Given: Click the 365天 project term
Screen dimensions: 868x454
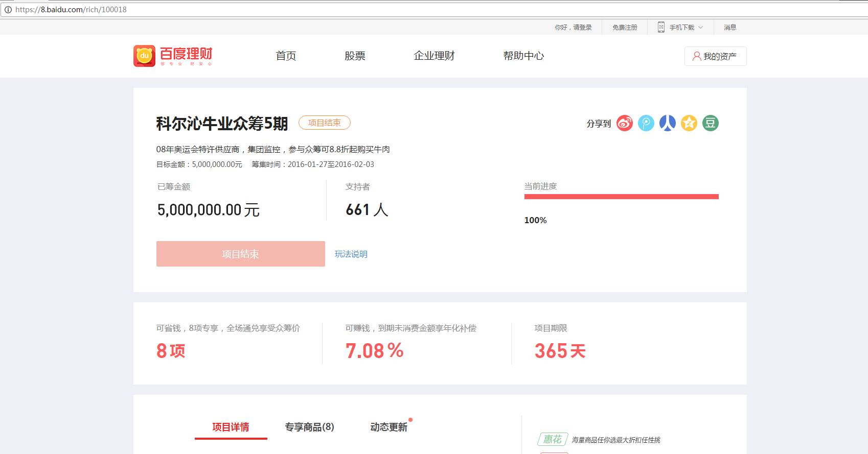Looking at the screenshot, I should (x=560, y=351).
